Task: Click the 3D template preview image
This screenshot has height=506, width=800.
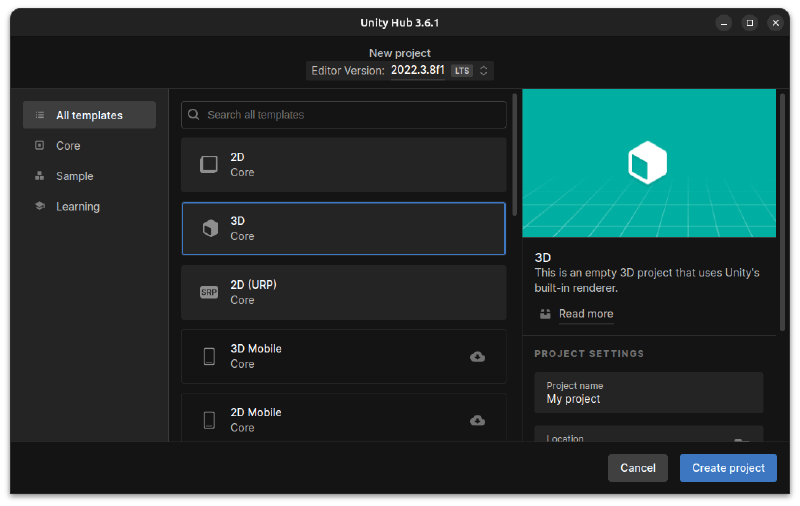Action: (x=649, y=163)
